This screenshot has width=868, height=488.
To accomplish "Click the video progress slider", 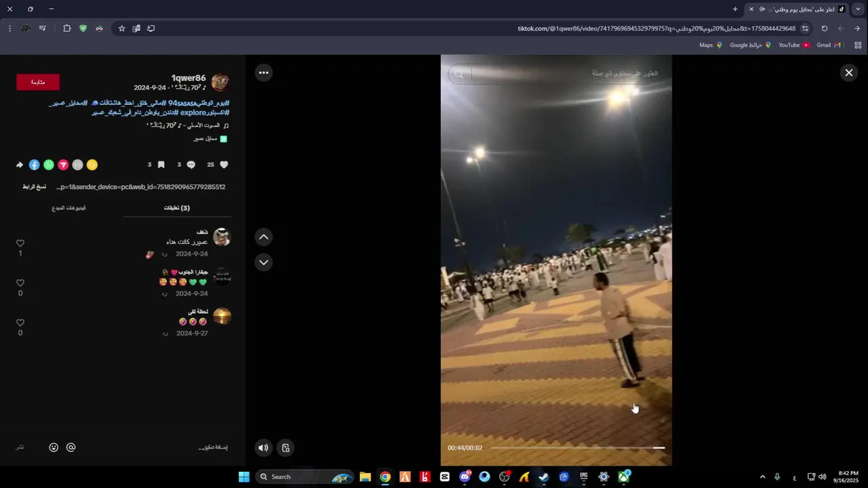I will point(578,448).
